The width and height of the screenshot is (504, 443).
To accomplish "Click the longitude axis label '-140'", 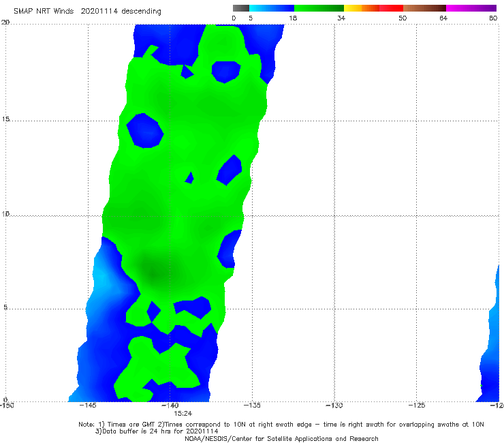I will pos(170,405).
